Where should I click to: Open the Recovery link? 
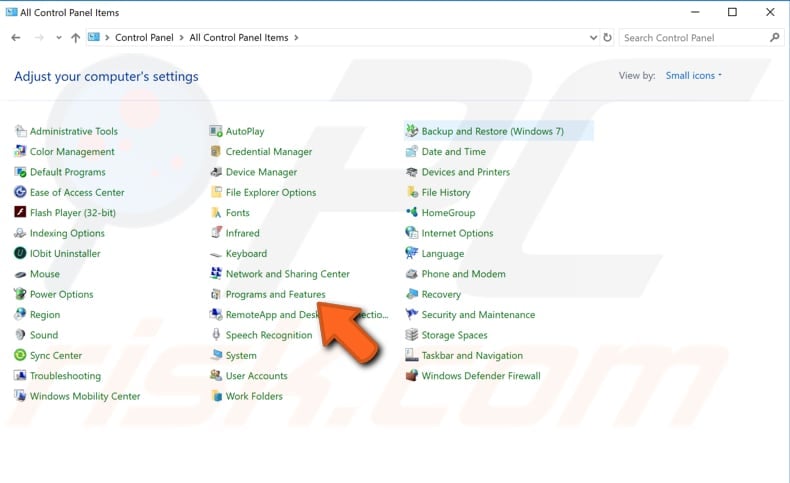[441, 295]
